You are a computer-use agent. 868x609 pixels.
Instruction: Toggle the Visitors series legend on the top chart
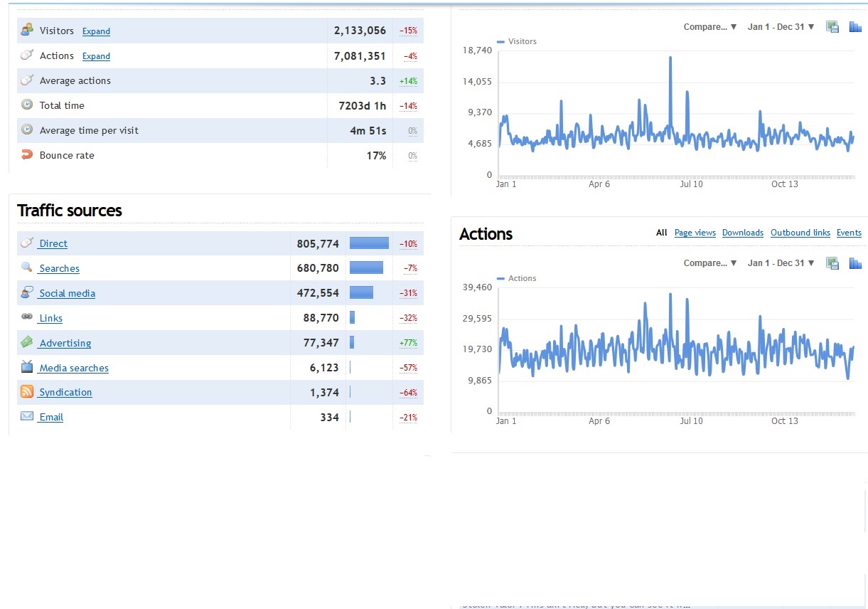(523, 41)
